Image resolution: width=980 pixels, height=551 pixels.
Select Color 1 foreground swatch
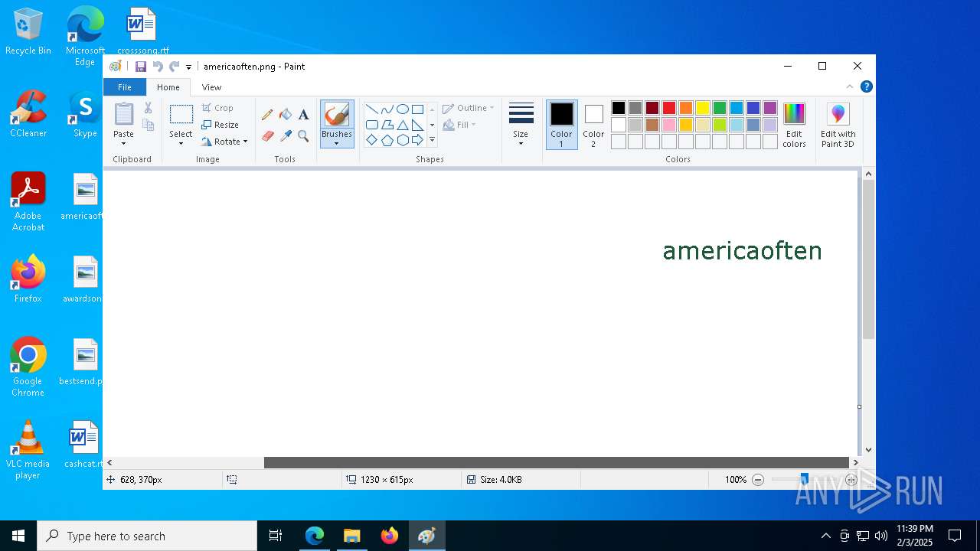click(x=561, y=125)
